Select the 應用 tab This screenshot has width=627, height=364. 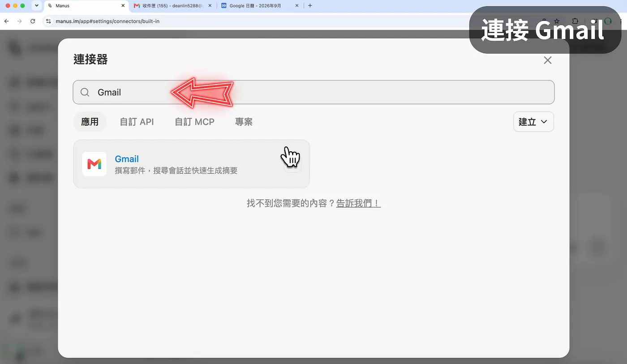[90, 122]
